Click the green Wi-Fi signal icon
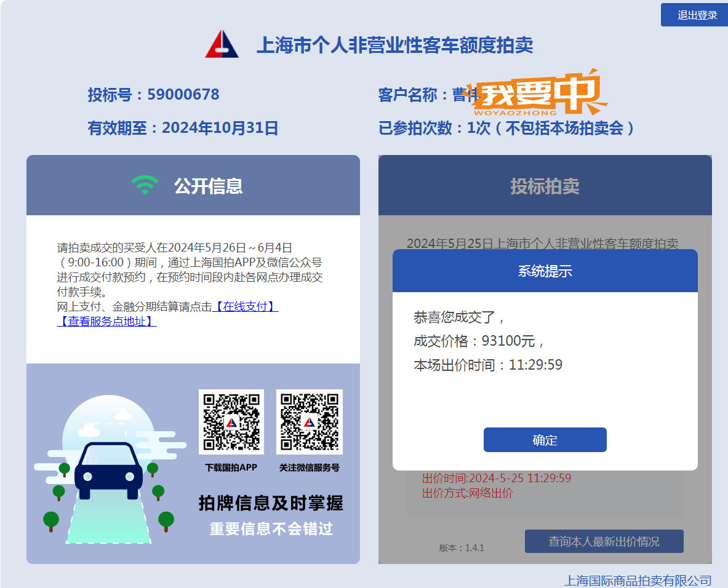The height and width of the screenshot is (588, 728). coord(145,185)
